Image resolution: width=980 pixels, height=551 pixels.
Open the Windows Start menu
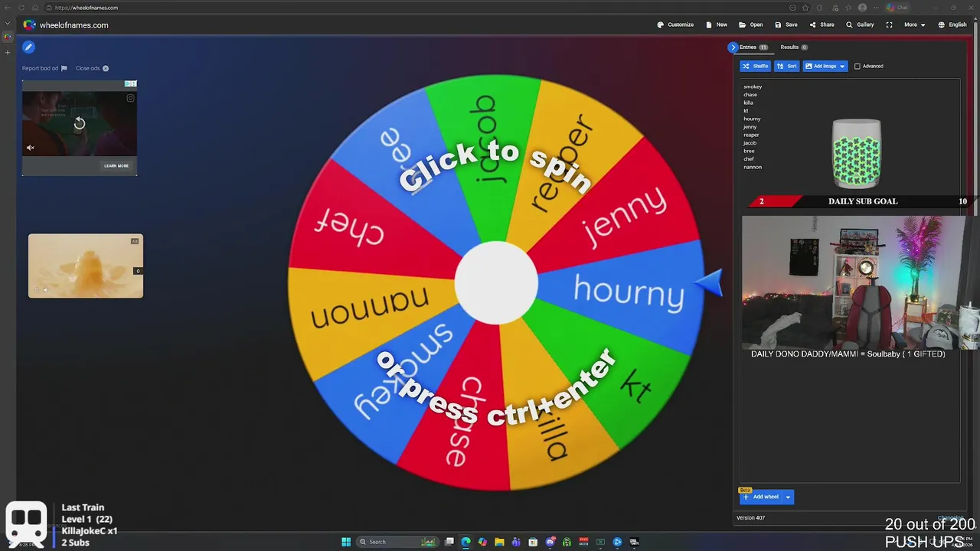pyautogui.click(x=346, y=542)
